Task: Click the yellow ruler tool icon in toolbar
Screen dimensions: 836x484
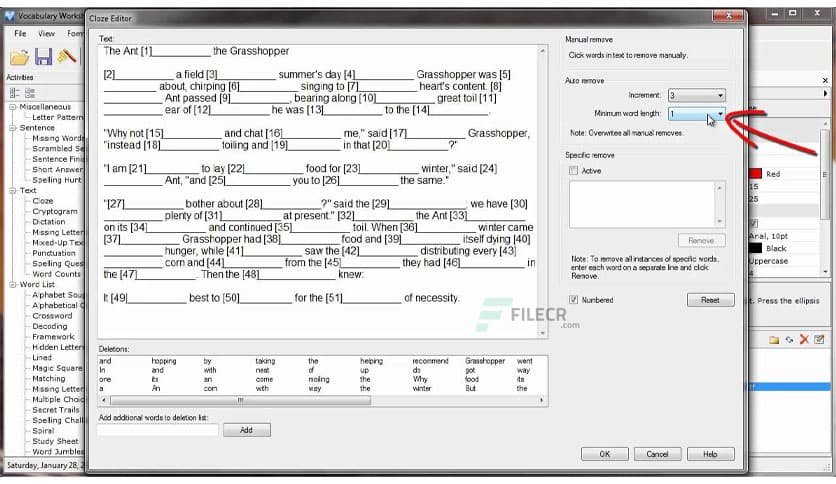Action: pyautogui.click(x=67, y=56)
